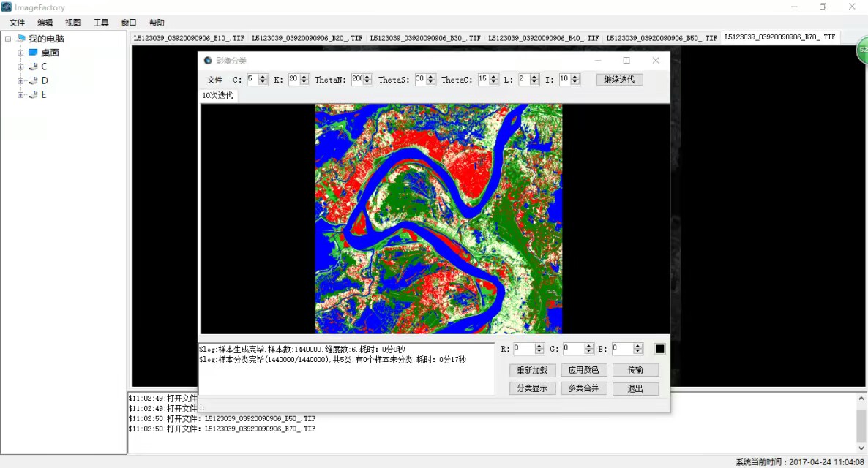Open the 文件 menu in ImageFactory
Viewport: 868px width, 468px height.
(17, 23)
